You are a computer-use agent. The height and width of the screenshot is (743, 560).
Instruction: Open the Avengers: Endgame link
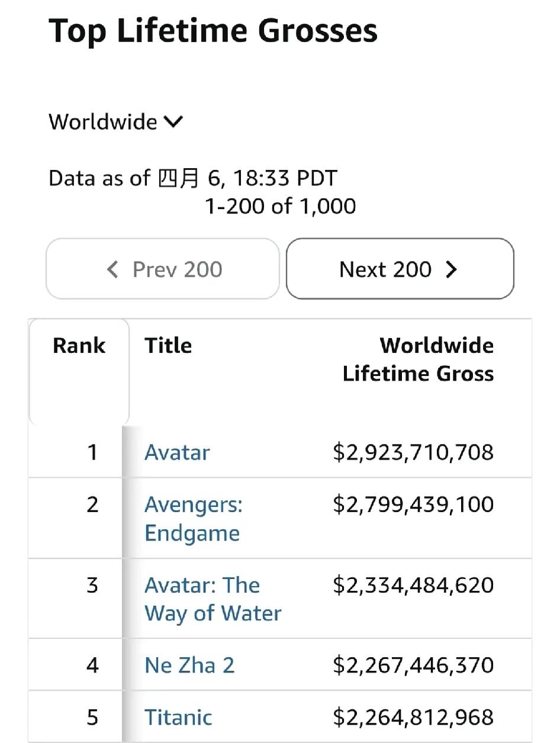click(x=193, y=519)
